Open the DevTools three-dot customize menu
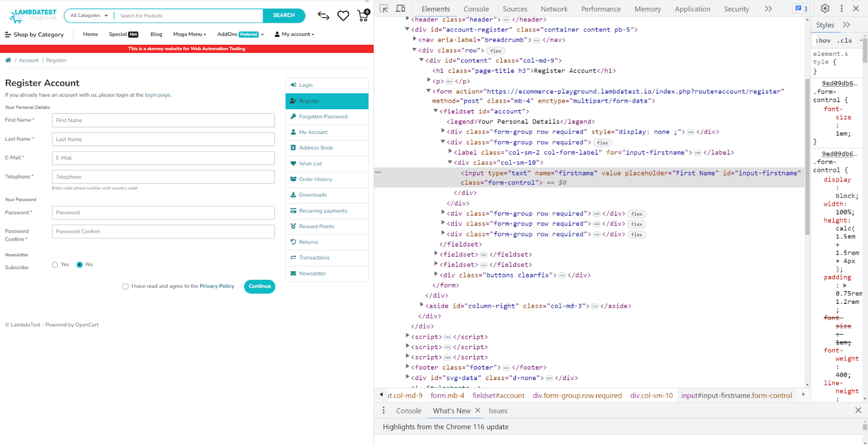Screen dimensions: 868x445 pyautogui.click(x=841, y=9)
